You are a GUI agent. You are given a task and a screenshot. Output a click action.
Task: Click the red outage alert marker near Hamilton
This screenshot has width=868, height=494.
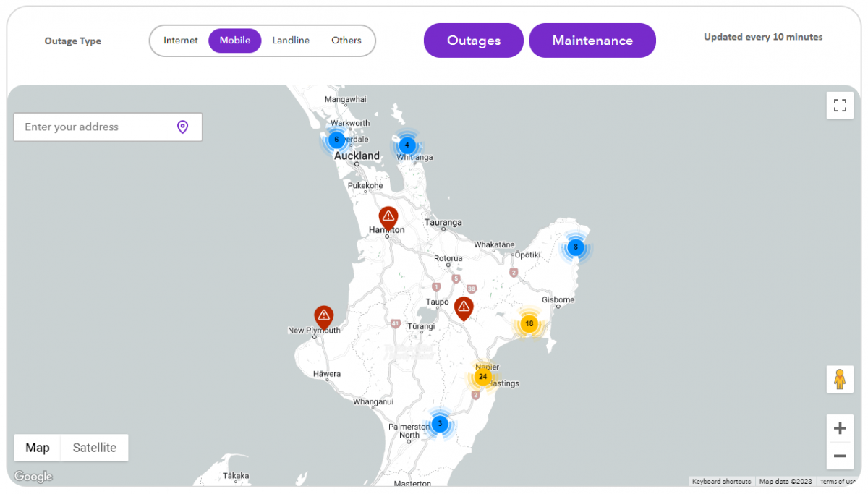click(388, 217)
